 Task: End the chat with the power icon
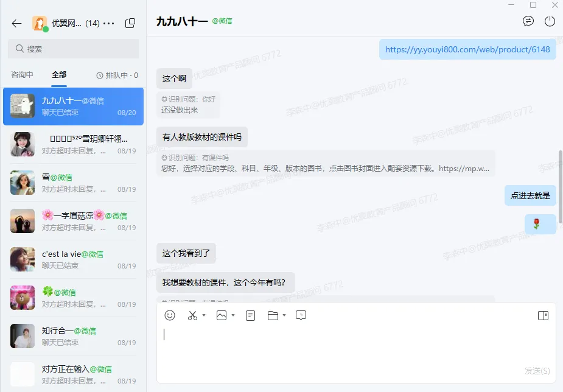point(550,21)
